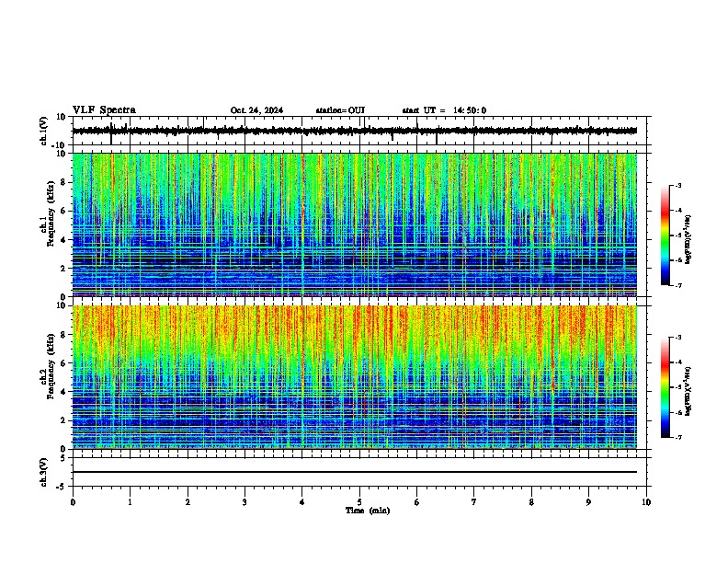Click the ch.2 "Frequency (kHz)" axis label

tap(51, 366)
